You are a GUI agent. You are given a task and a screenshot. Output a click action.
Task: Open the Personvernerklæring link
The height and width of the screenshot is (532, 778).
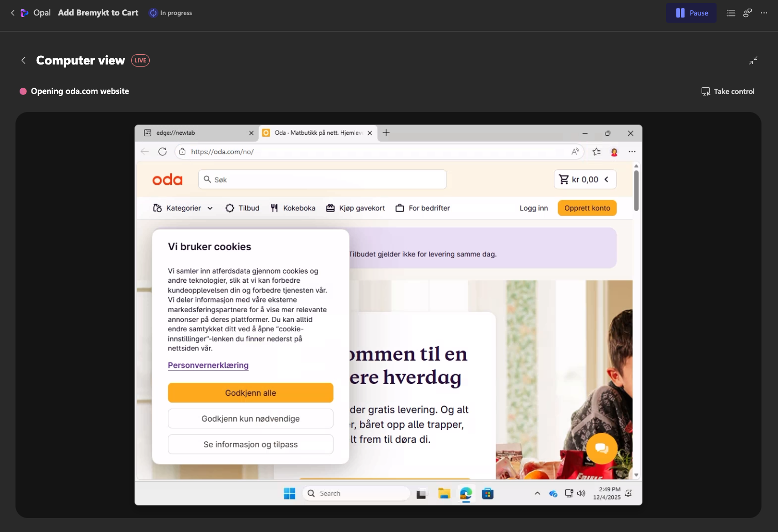(x=208, y=365)
